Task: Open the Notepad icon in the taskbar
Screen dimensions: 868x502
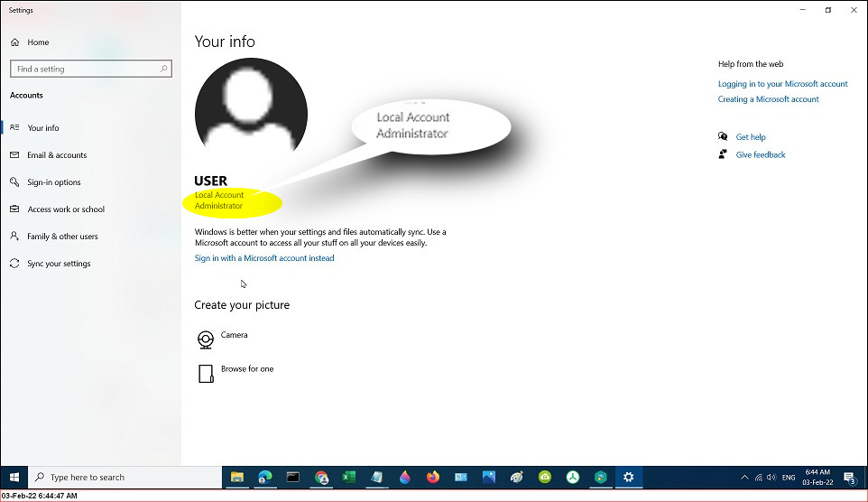Action: (377, 477)
